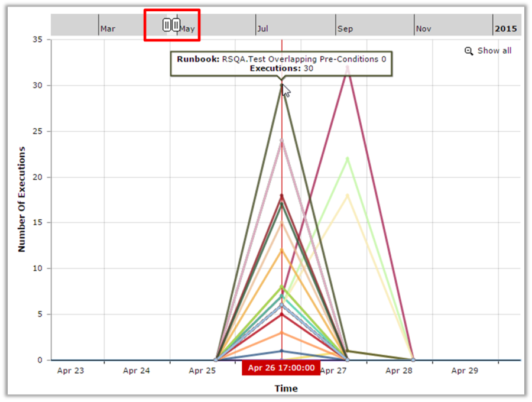Click the pale yellow peak at 18 executions
This screenshot has height=402, width=532.
[348, 195]
